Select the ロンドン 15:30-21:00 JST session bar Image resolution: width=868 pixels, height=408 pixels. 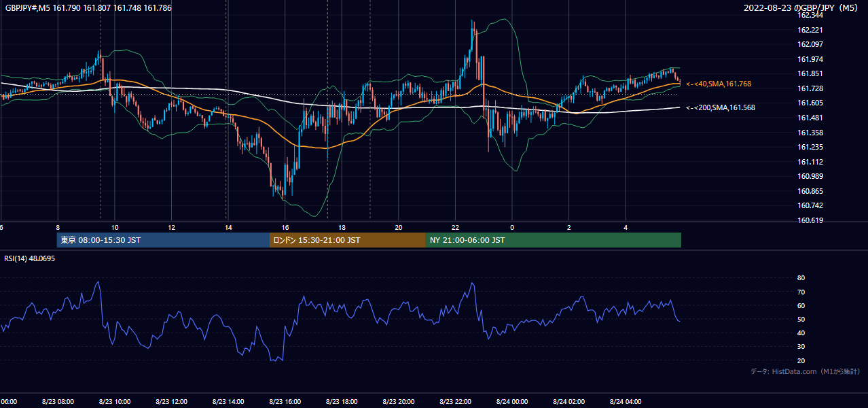click(348, 240)
